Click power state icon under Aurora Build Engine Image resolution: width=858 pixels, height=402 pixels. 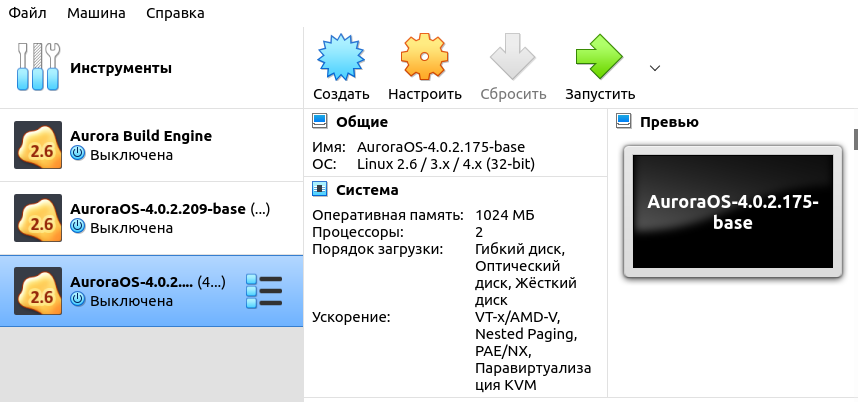pos(78,154)
